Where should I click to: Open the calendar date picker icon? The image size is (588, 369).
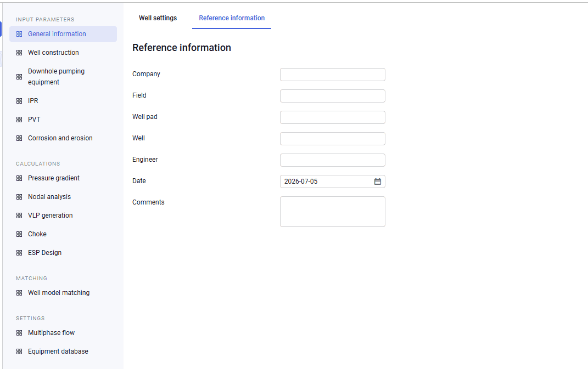point(378,181)
